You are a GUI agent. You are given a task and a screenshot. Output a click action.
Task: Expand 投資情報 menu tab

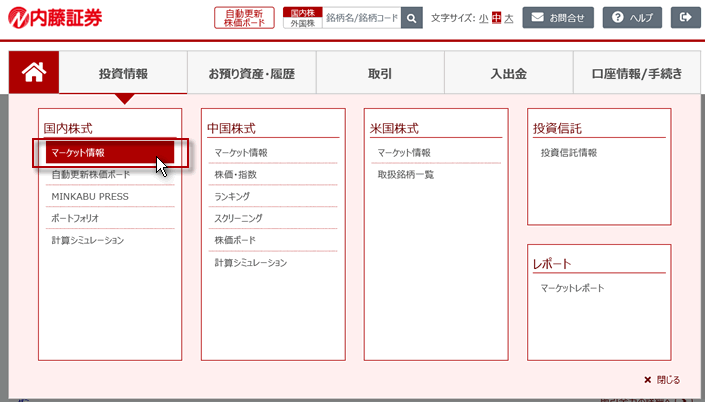click(x=123, y=73)
